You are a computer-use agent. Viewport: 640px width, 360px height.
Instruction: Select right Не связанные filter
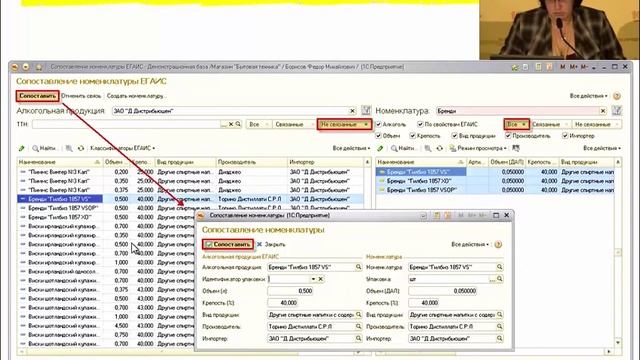(596, 124)
